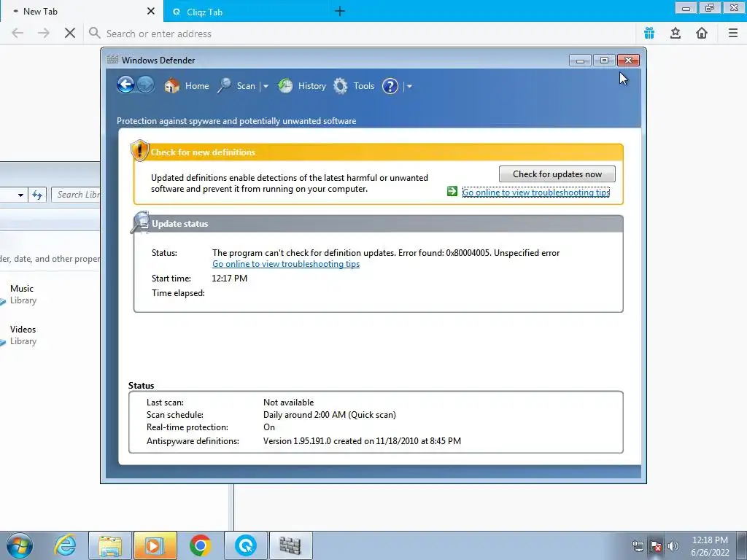747x560 pixels.
Task: Open troubleshooting tips link in yellow banner
Action: point(536,192)
